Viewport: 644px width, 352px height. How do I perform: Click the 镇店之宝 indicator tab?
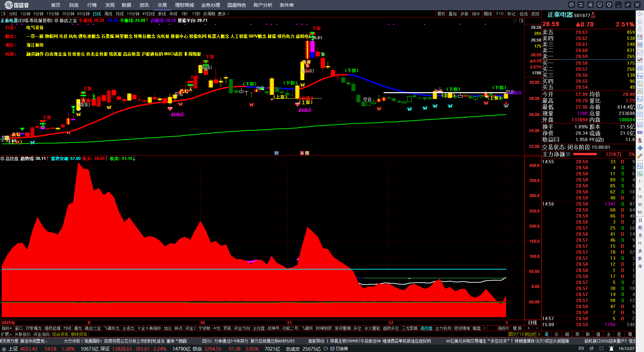(93, 328)
